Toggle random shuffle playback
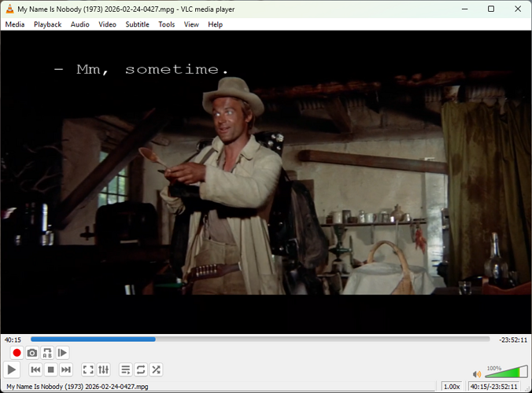532x393 pixels. click(156, 369)
